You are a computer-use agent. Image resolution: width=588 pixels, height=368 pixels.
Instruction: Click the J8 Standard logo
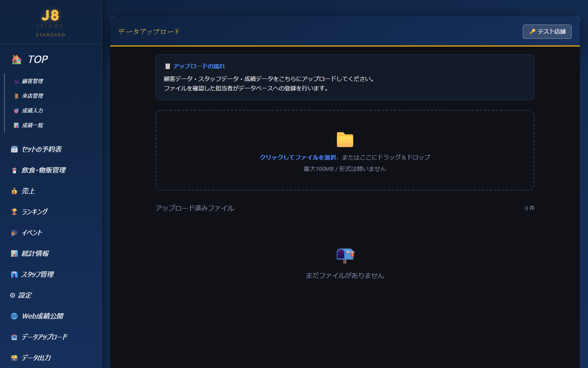51,23
